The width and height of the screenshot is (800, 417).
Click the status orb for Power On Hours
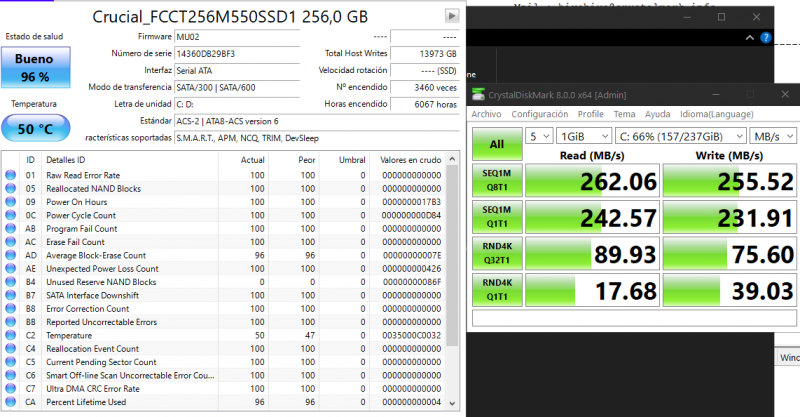click(x=10, y=202)
